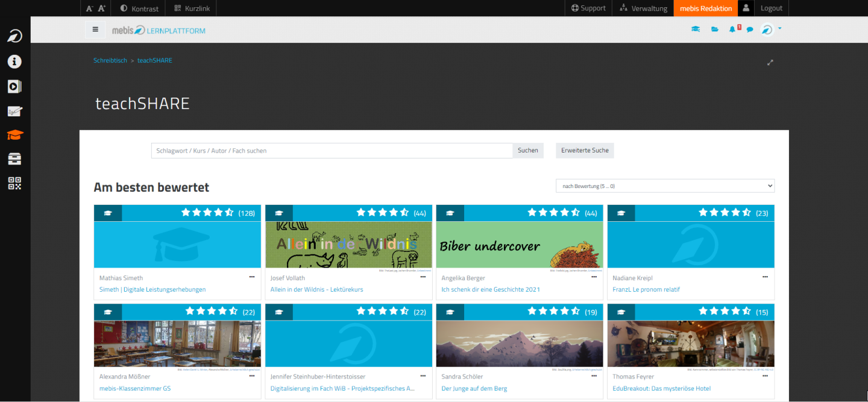
Task: Open Allein in der Wildnis Lektürekurs
Action: click(x=317, y=290)
